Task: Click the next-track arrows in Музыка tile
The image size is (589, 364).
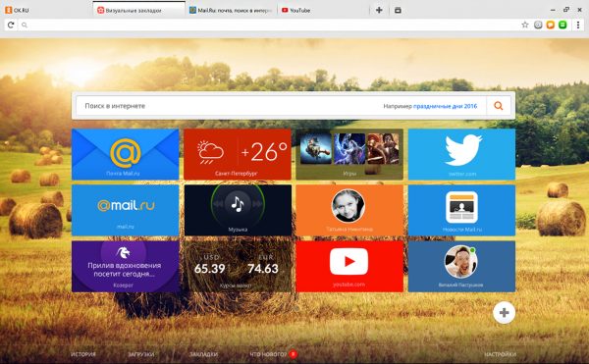Action: (x=257, y=204)
